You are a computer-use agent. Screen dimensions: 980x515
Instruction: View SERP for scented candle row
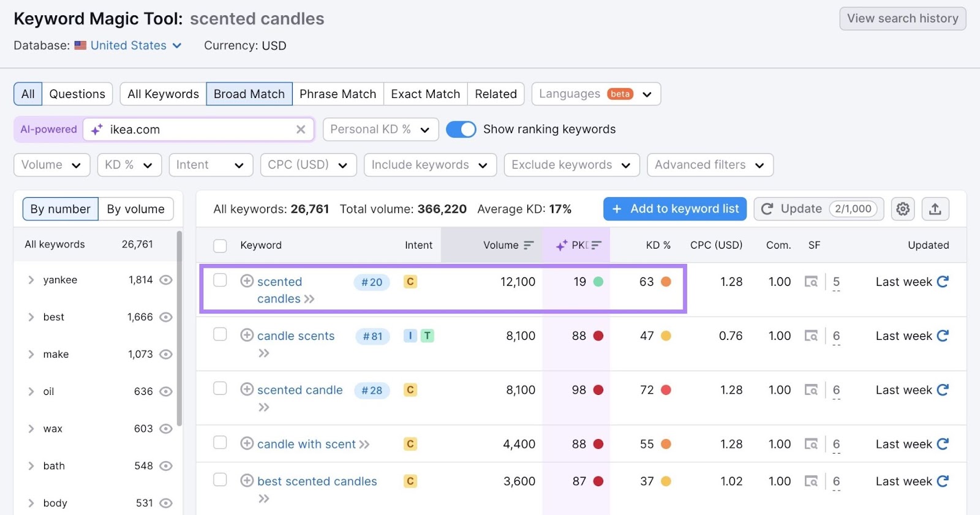pyautogui.click(x=811, y=390)
